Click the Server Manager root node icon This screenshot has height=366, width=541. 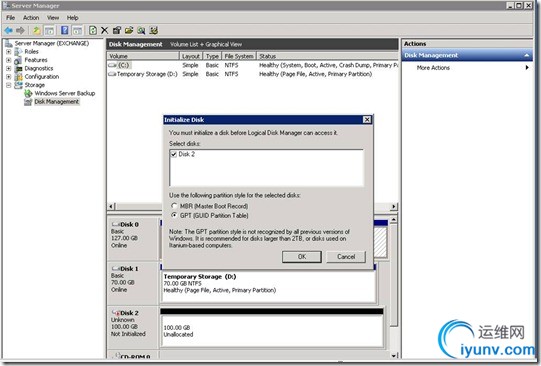coord(9,43)
